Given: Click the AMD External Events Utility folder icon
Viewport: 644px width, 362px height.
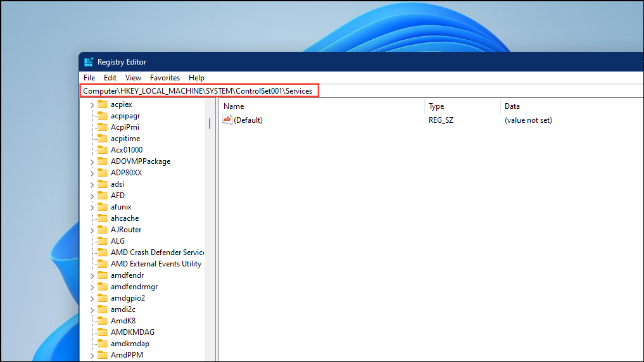Looking at the screenshot, I should coord(103,263).
